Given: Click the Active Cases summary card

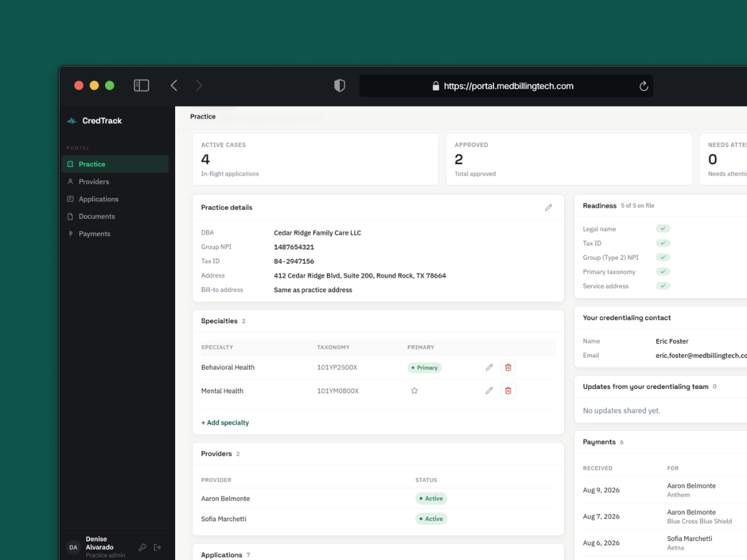Looking at the screenshot, I should 315,159.
